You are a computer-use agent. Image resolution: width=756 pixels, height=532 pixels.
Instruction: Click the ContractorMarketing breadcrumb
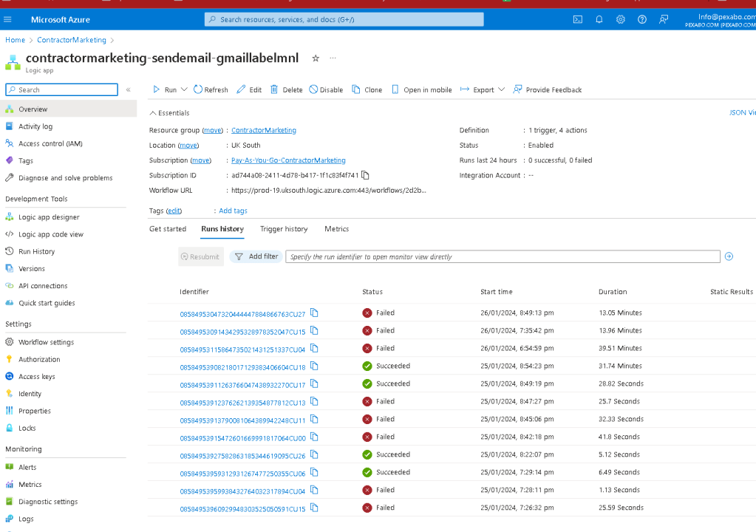point(72,40)
